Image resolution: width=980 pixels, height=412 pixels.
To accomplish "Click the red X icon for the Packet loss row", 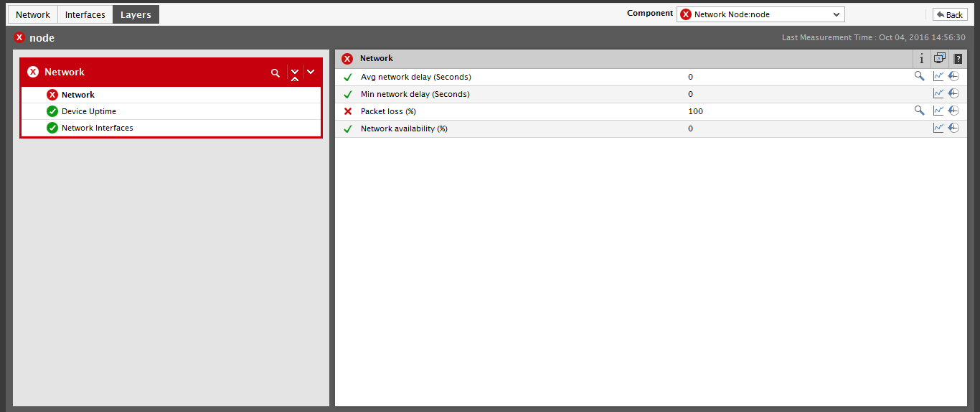I will pyautogui.click(x=348, y=111).
